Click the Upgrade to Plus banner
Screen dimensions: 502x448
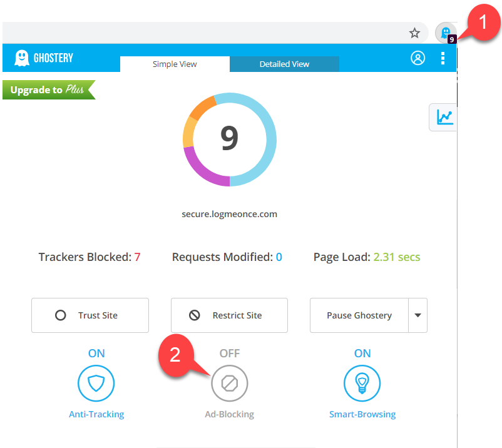point(49,89)
